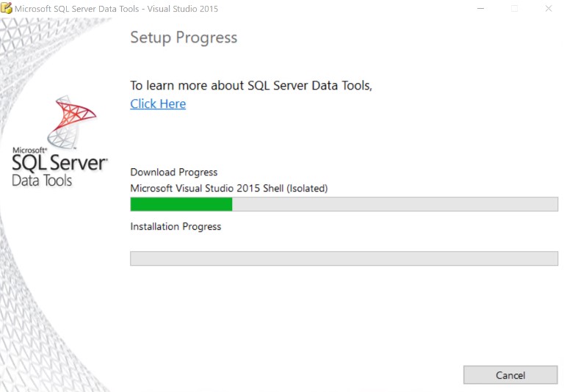Viewport: 564px width, 392px height.
Task: Select the Download Progress label
Action: click(x=174, y=173)
